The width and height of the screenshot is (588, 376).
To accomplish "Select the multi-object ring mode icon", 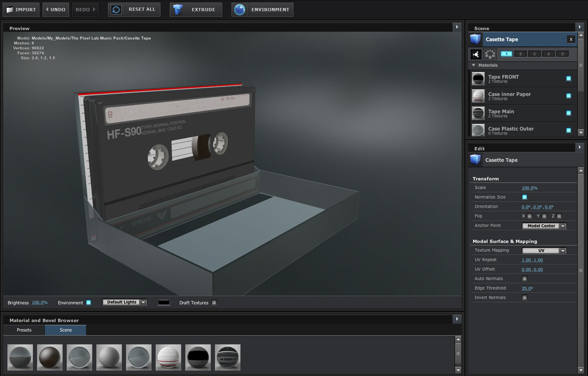I will (x=490, y=54).
